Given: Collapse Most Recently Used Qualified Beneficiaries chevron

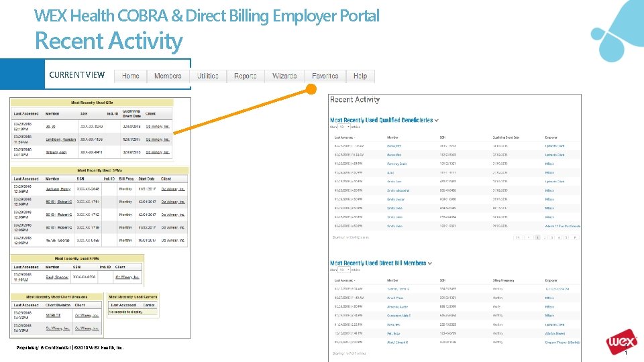Looking at the screenshot, I should click(437, 121).
